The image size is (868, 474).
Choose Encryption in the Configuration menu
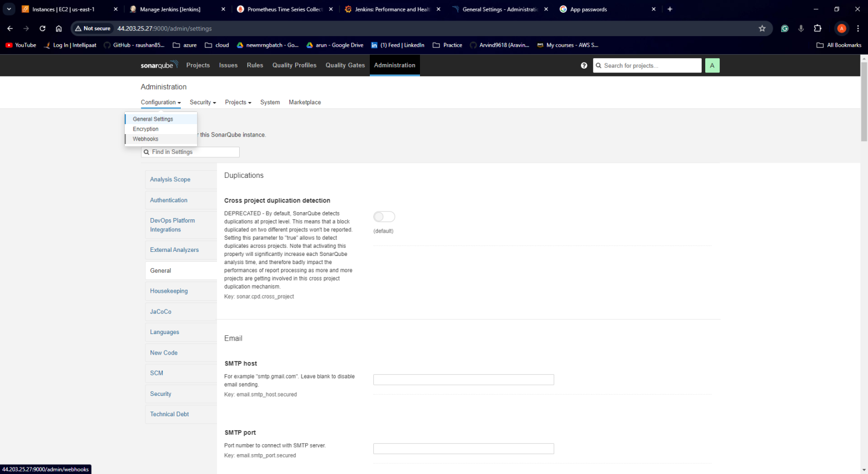point(146,129)
